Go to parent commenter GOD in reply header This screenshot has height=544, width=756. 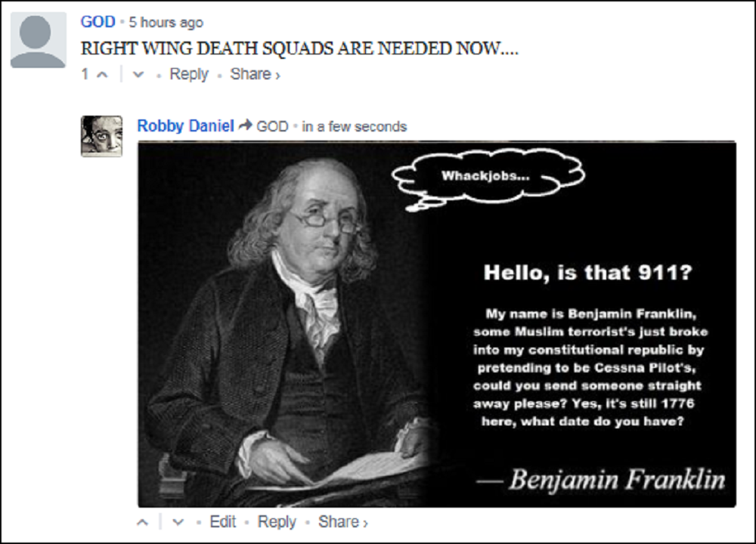[x=272, y=126]
